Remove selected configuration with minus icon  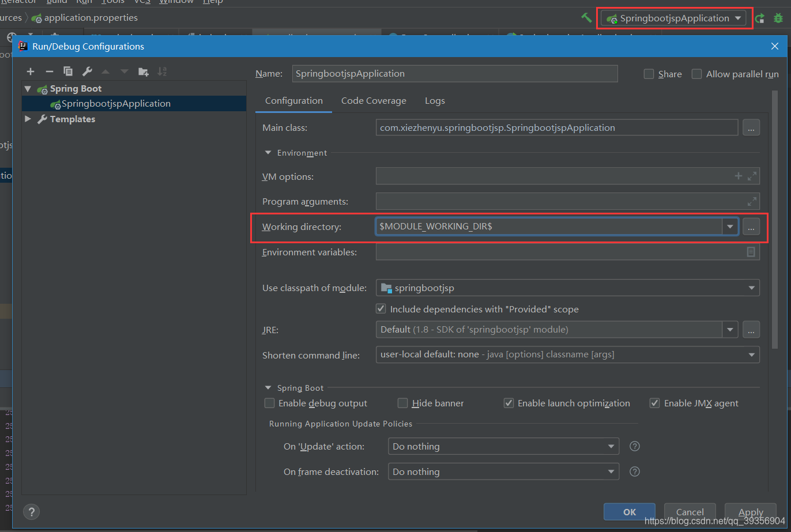[x=49, y=71]
